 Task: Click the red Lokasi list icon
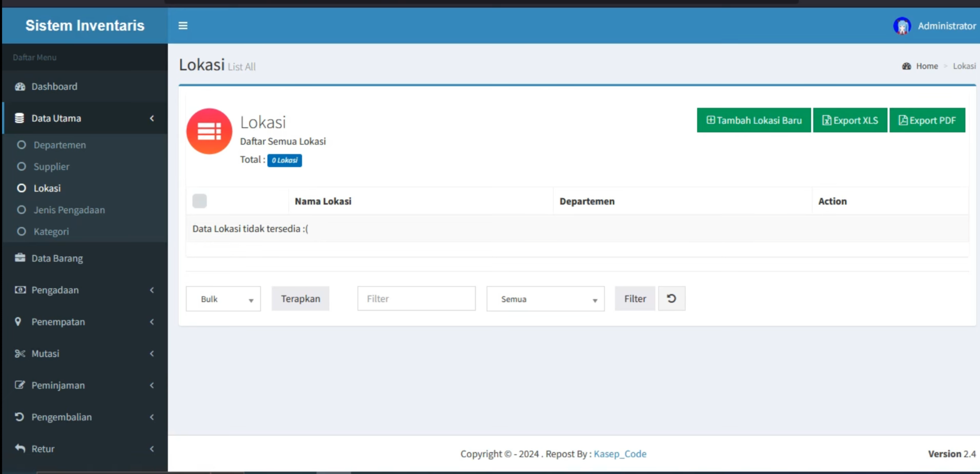click(209, 131)
